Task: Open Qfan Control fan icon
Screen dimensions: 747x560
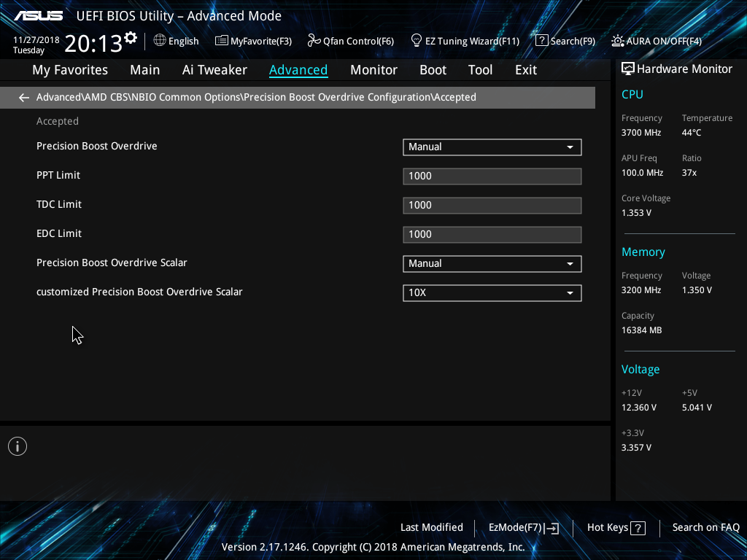Action: click(314, 41)
